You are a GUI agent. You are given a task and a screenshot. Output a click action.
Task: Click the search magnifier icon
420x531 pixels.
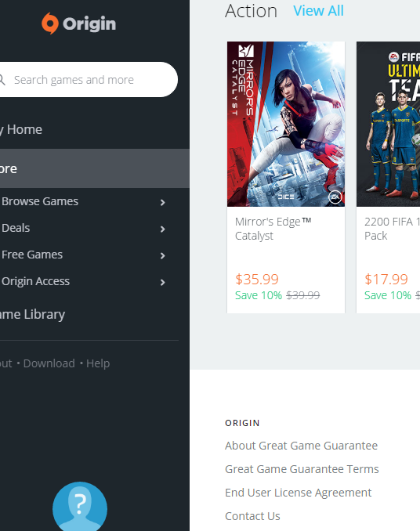pyautogui.click(x=2, y=80)
